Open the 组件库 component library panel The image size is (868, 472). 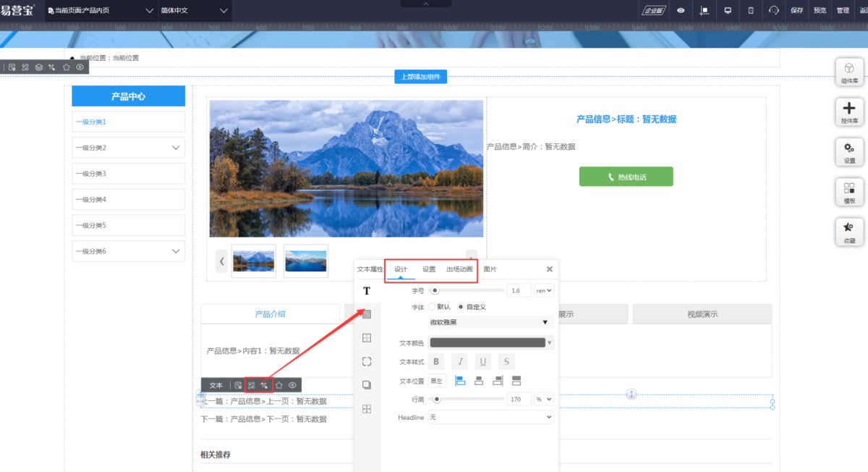tap(849, 72)
